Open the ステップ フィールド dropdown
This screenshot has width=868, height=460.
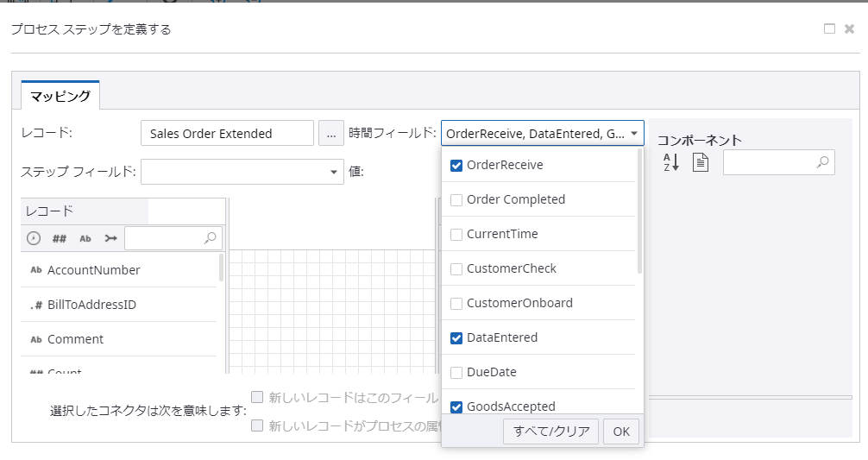[335, 172]
